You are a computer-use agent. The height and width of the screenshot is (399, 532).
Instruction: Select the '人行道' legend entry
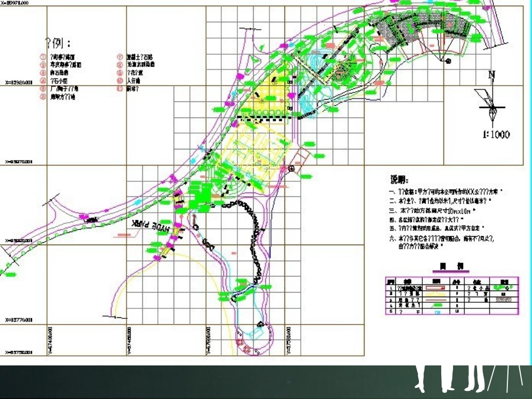[133, 81]
